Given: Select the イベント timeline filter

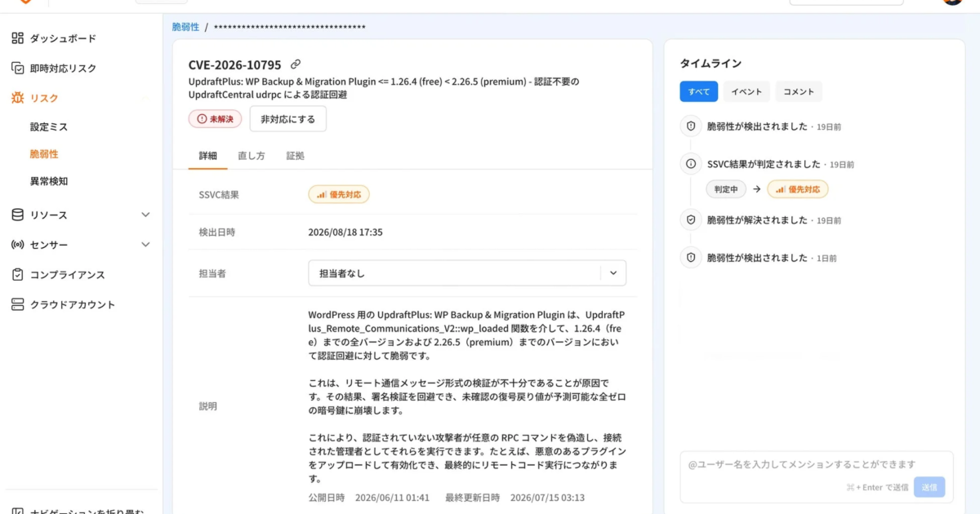Looking at the screenshot, I should click(746, 91).
